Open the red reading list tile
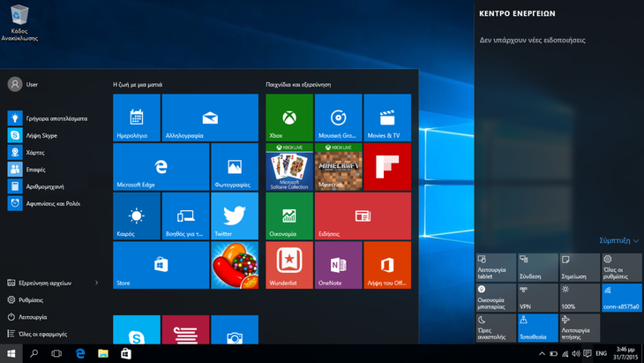This screenshot has height=363, width=644. click(185, 329)
